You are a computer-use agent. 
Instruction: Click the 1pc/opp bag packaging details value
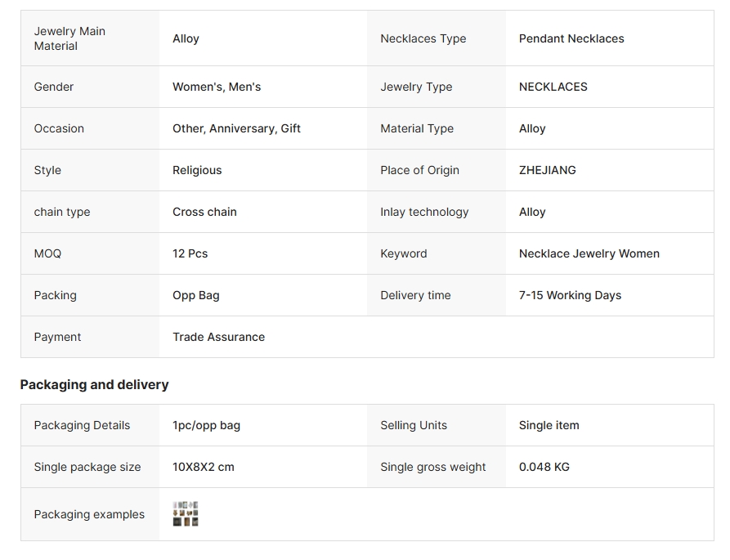206,425
